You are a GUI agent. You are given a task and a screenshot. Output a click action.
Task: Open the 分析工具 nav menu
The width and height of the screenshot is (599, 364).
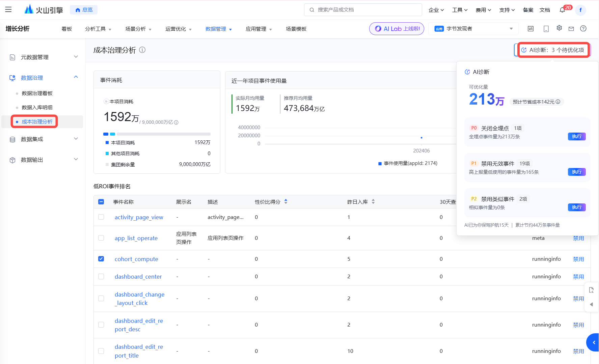click(x=98, y=29)
